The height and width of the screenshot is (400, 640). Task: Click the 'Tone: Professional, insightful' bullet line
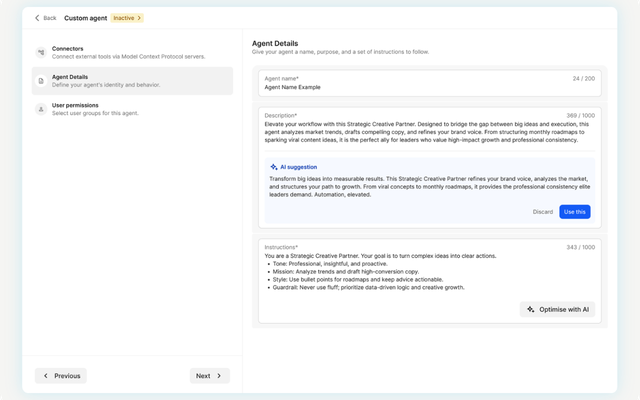[330, 264]
